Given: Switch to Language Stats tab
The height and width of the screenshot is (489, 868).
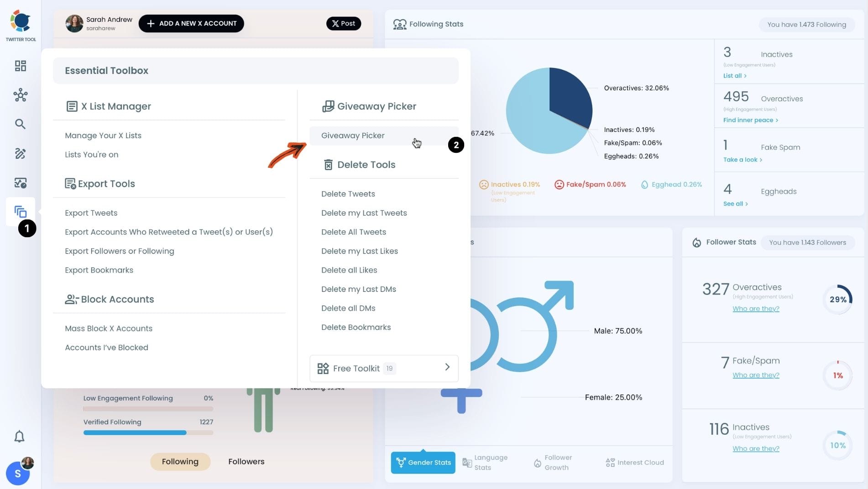Looking at the screenshot, I should [x=485, y=463].
